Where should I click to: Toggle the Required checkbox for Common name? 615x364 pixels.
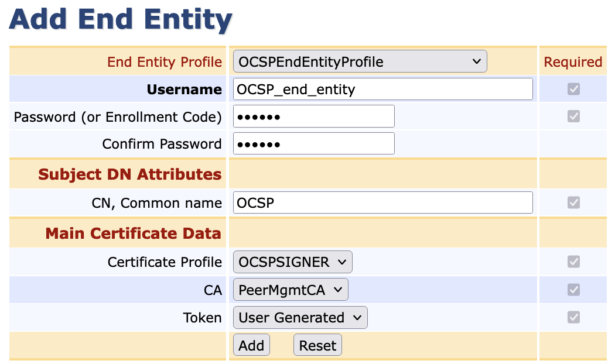pos(573,202)
